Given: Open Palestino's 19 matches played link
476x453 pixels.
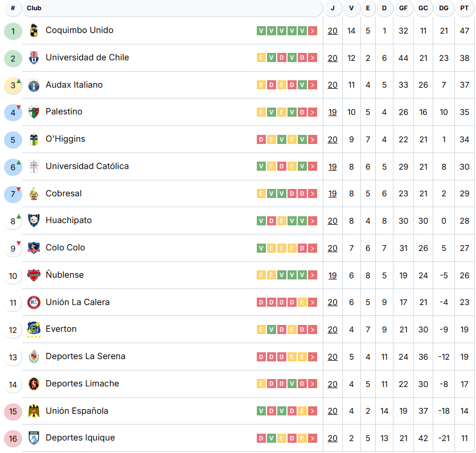Looking at the screenshot, I should point(333,113).
